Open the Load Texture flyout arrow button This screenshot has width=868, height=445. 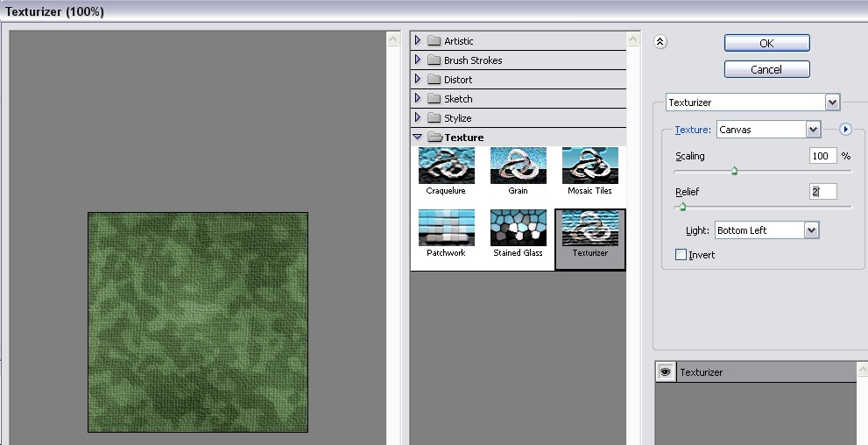click(844, 130)
